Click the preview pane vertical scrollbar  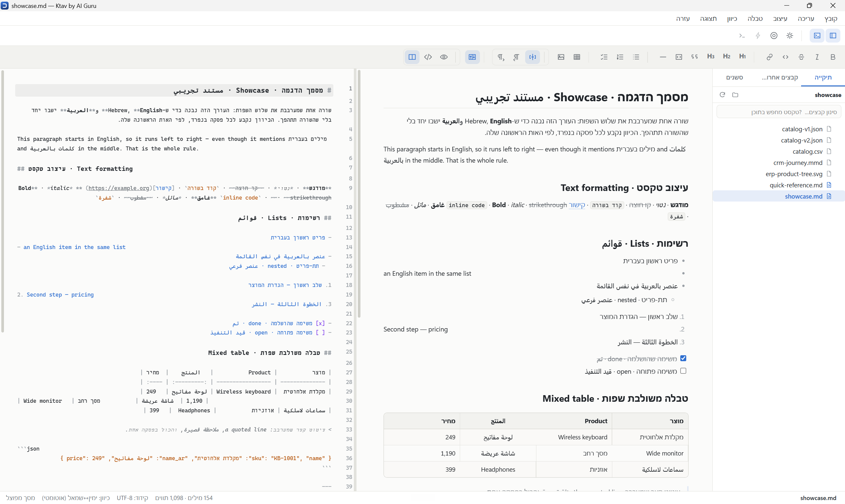point(359,194)
